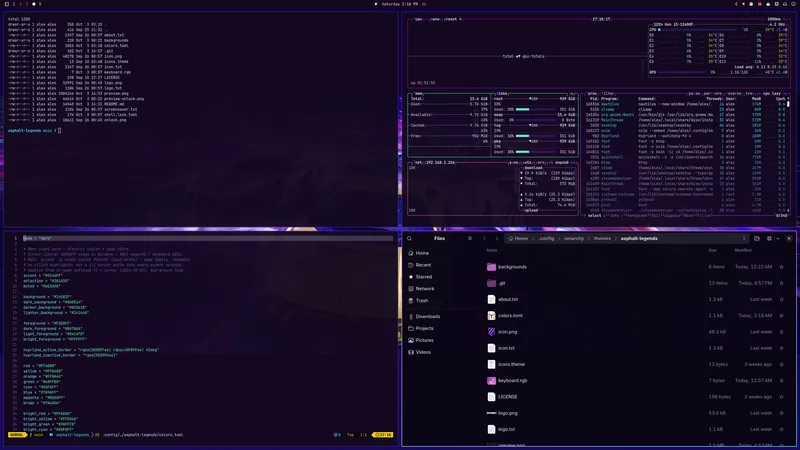Open the path bar three-dot menu
800x450 pixels.
pos(744,238)
